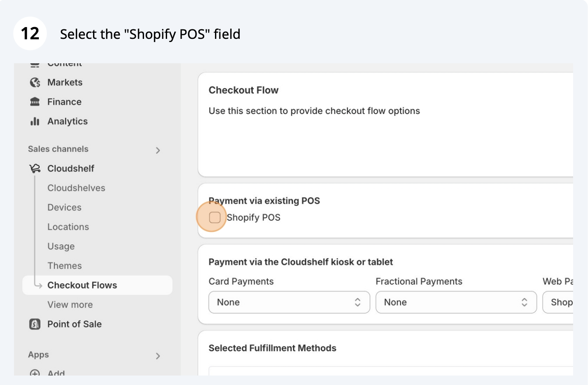Open the Locations page
Viewport: 588px width, 385px height.
[68, 227]
